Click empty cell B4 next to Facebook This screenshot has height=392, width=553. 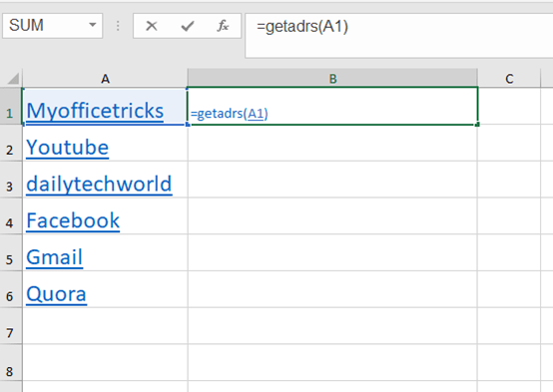click(x=332, y=216)
